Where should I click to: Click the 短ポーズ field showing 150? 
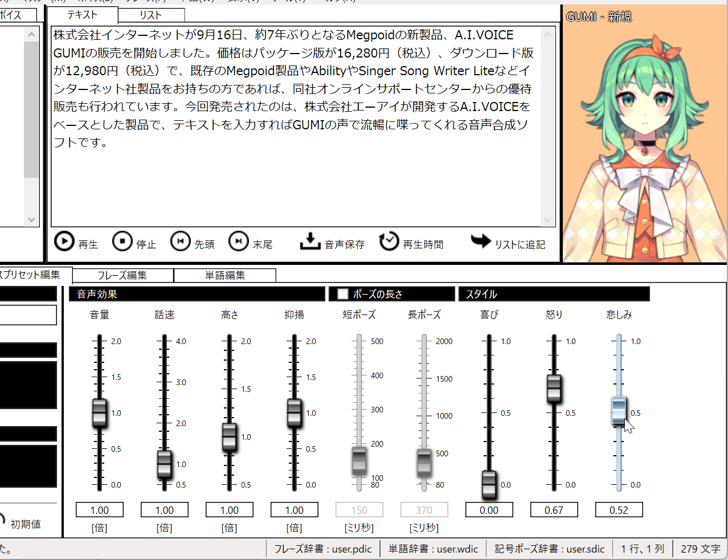[359, 510]
